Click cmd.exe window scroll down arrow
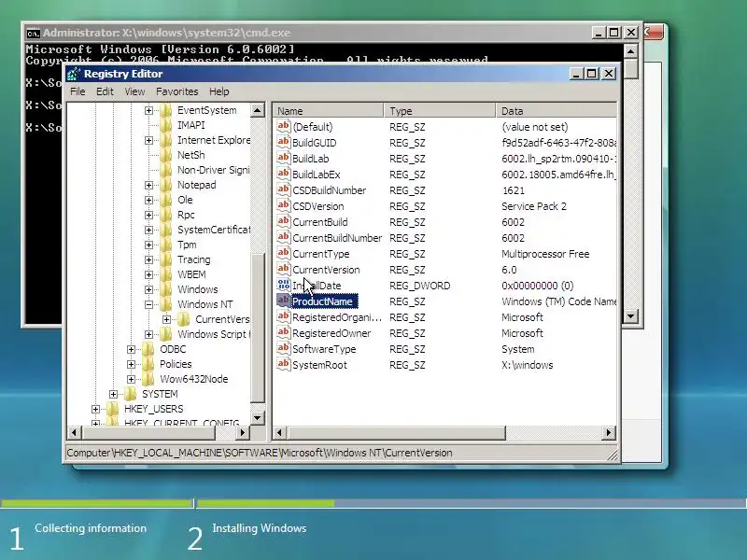The height and width of the screenshot is (560, 747). tap(631, 315)
